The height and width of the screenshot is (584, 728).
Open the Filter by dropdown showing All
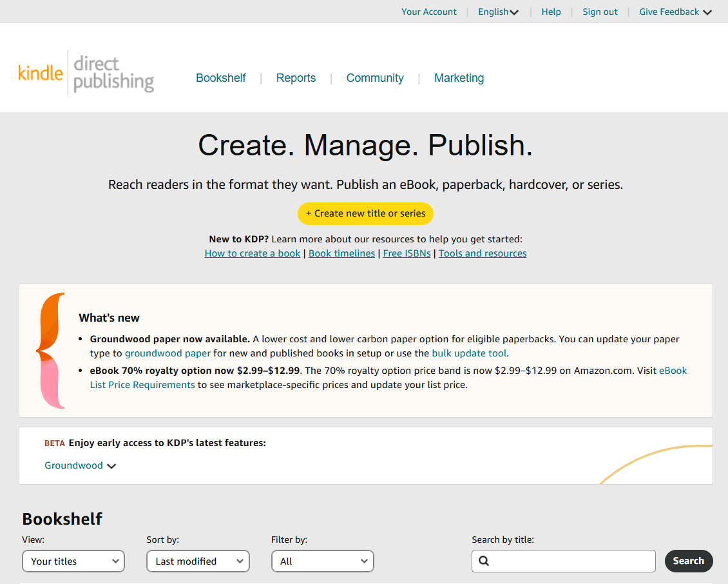tap(323, 561)
